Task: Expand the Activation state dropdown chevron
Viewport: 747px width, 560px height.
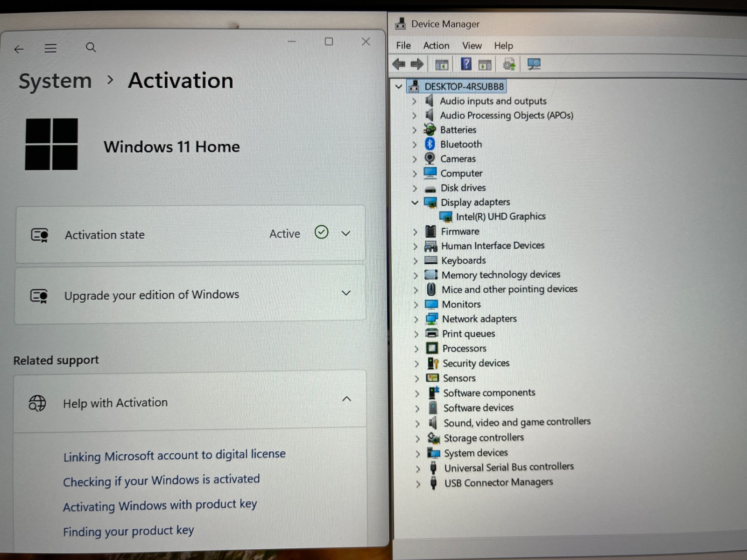Action: point(346,233)
